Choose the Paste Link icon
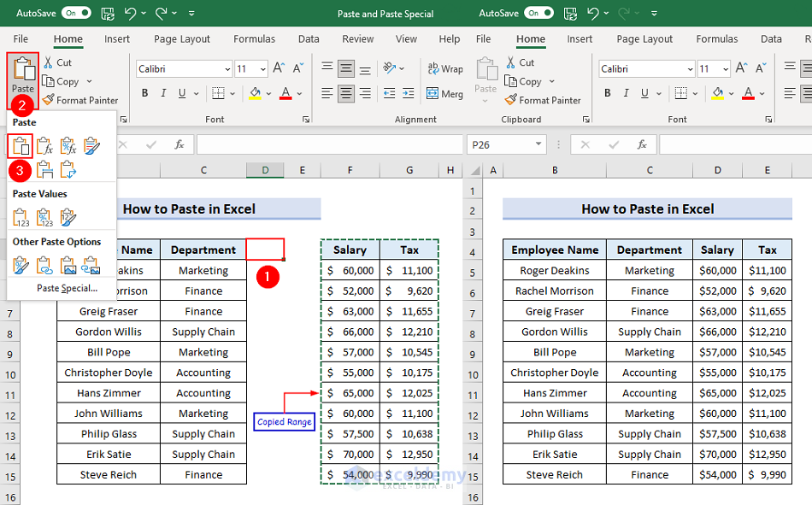The width and height of the screenshot is (812, 505). (45, 266)
